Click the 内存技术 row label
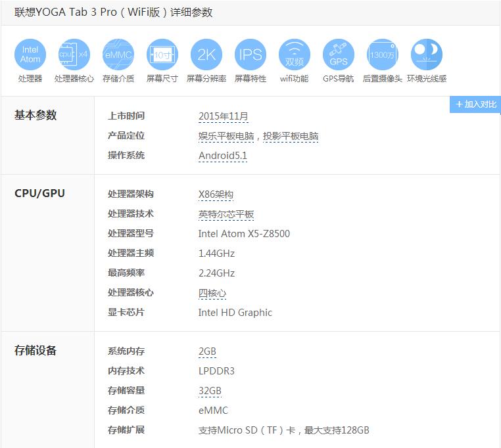This screenshot has width=501, height=448. click(126, 371)
